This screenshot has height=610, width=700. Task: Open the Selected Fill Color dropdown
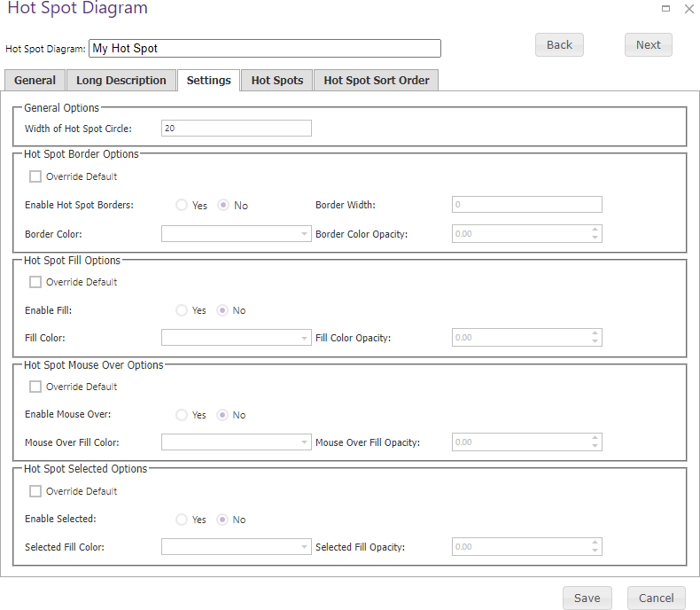point(237,546)
